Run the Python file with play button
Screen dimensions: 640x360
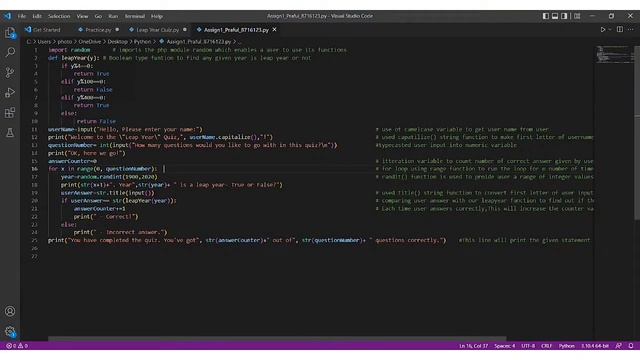(x=602, y=30)
